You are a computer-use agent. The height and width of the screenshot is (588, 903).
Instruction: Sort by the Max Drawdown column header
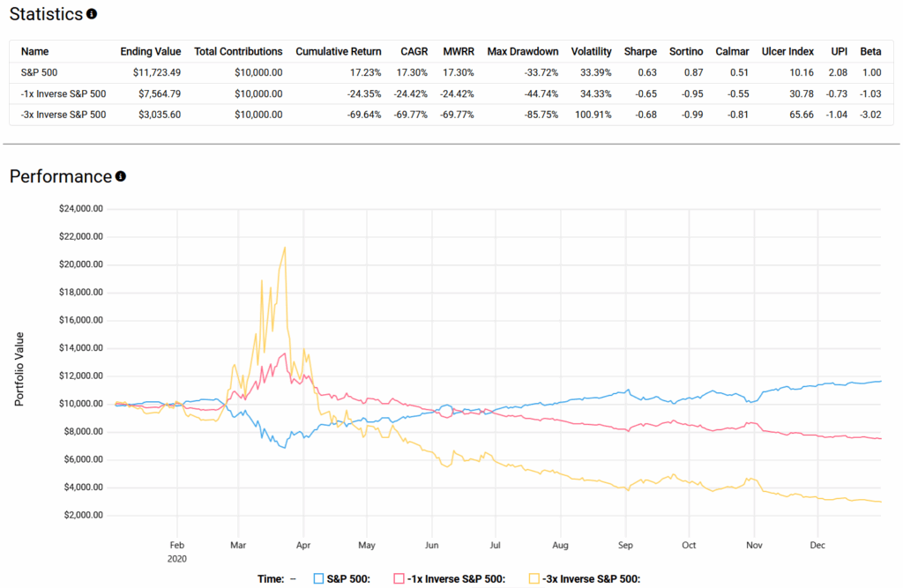point(523,51)
